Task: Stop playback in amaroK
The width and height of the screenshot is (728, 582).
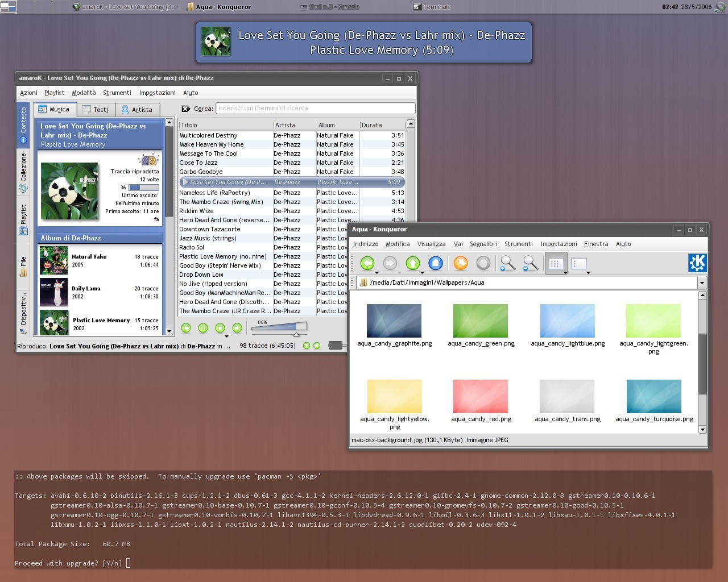Action: 220,328
